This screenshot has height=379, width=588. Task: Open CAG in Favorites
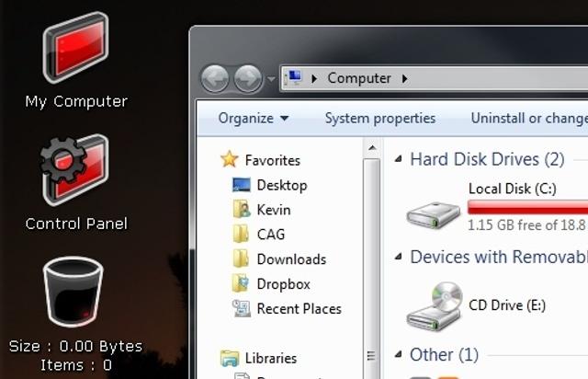pyautogui.click(x=271, y=235)
